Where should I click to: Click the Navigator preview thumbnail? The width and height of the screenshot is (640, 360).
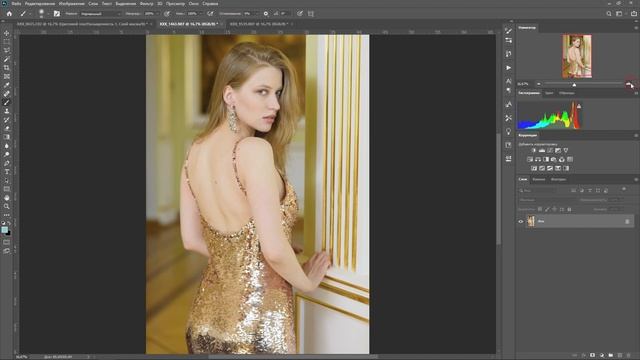577,56
